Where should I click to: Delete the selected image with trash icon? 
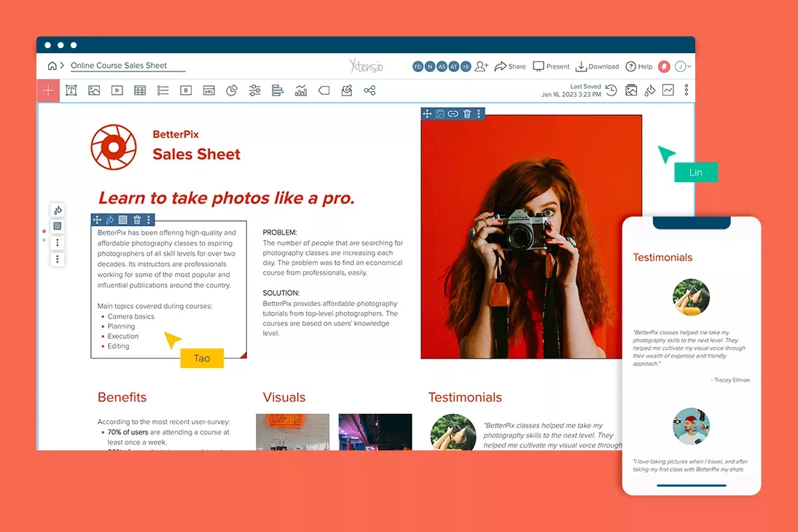467,114
